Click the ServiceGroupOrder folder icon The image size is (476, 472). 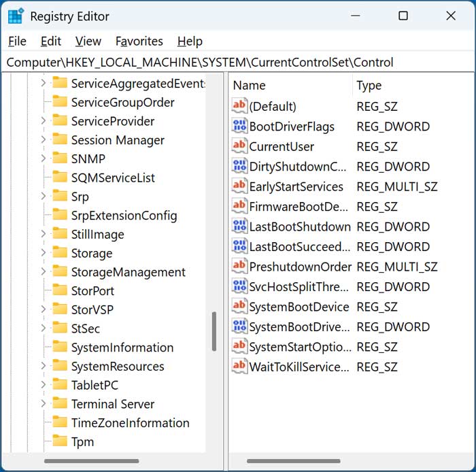[x=60, y=101]
